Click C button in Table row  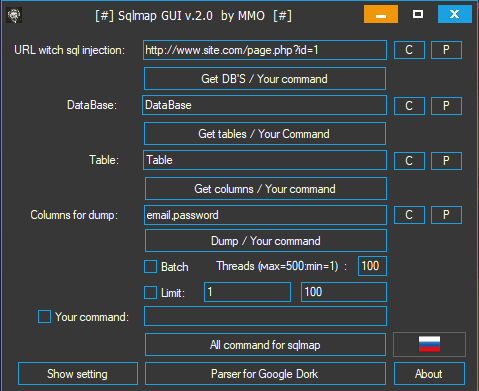pyautogui.click(x=409, y=161)
